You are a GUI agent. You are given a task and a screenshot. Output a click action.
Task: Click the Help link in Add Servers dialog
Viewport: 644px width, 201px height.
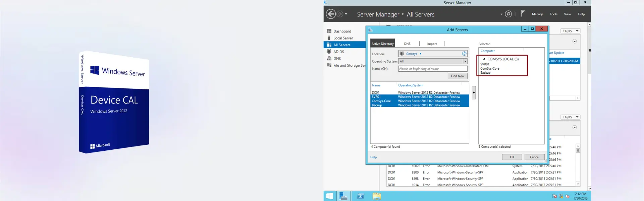click(x=373, y=157)
